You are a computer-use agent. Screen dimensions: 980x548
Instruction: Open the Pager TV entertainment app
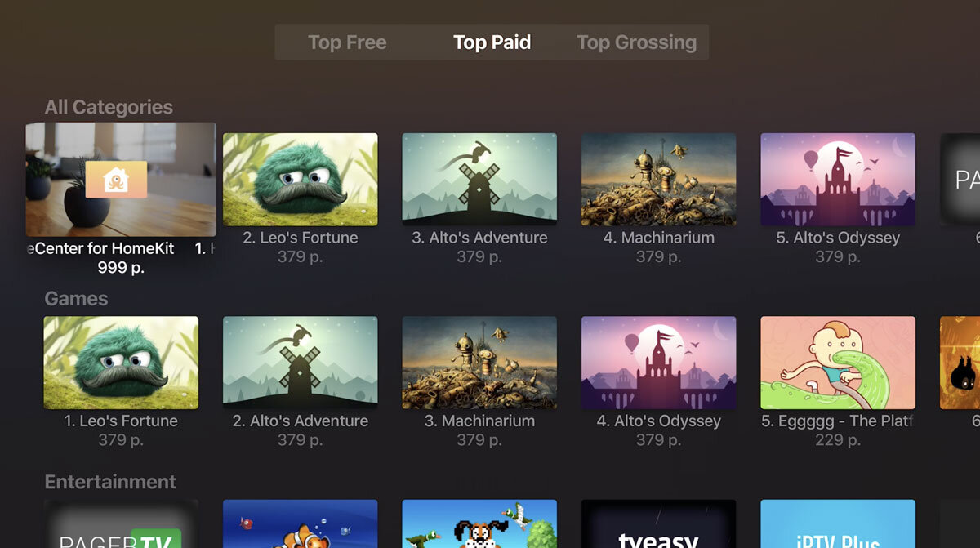121,524
